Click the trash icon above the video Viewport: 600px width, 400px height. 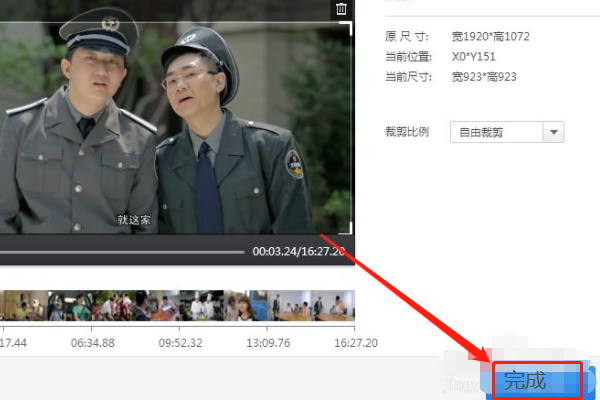341,9
